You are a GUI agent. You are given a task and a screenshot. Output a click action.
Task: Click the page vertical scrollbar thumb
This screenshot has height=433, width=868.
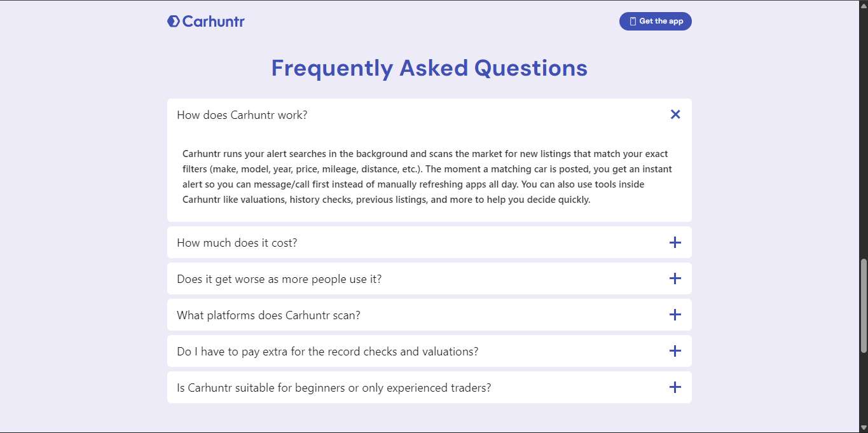(864, 306)
